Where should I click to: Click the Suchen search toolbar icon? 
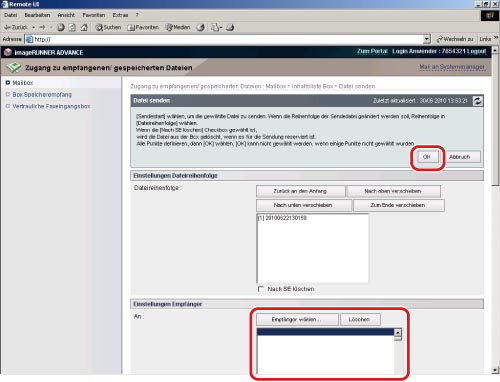click(x=108, y=27)
